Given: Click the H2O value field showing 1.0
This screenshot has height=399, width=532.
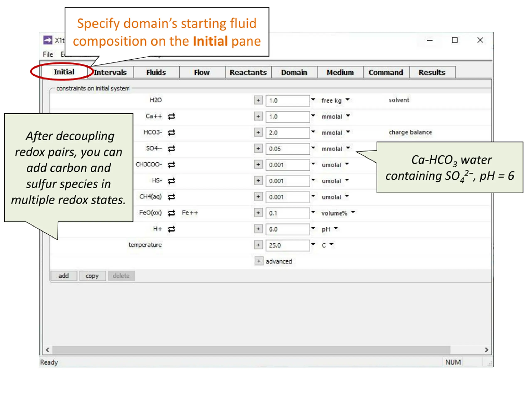Looking at the screenshot, I should click(288, 101).
